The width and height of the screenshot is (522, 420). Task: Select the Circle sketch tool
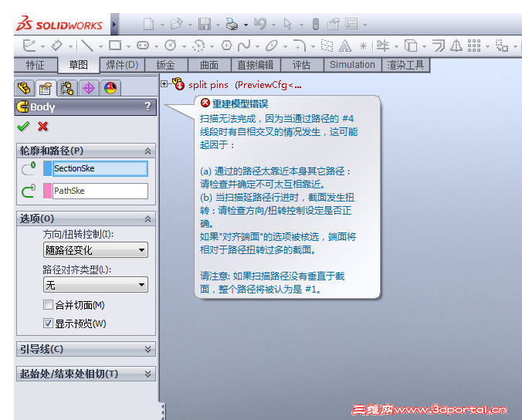click(x=171, y=46)
